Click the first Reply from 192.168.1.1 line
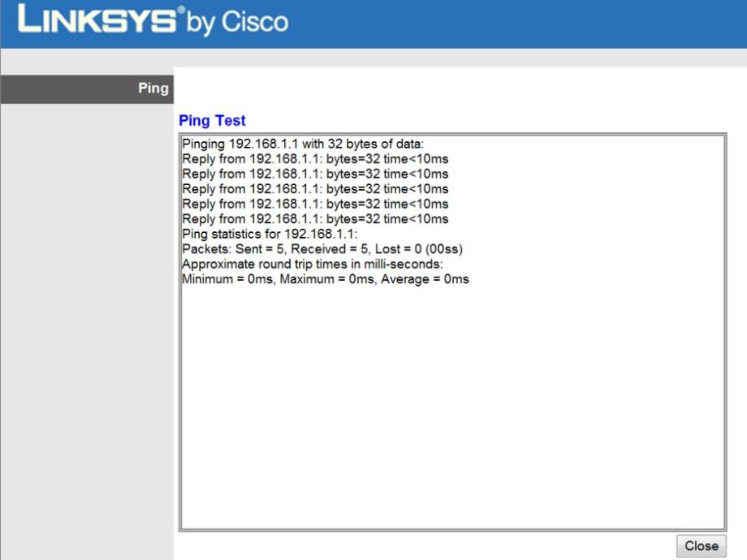 coord(315,159)
